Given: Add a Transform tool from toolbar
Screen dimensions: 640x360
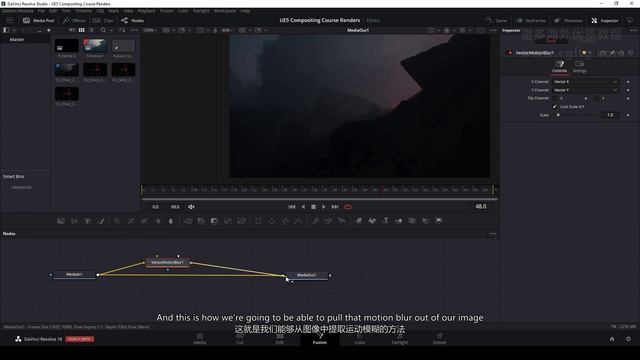Looking at the screenshot, I should click(241, 221).
